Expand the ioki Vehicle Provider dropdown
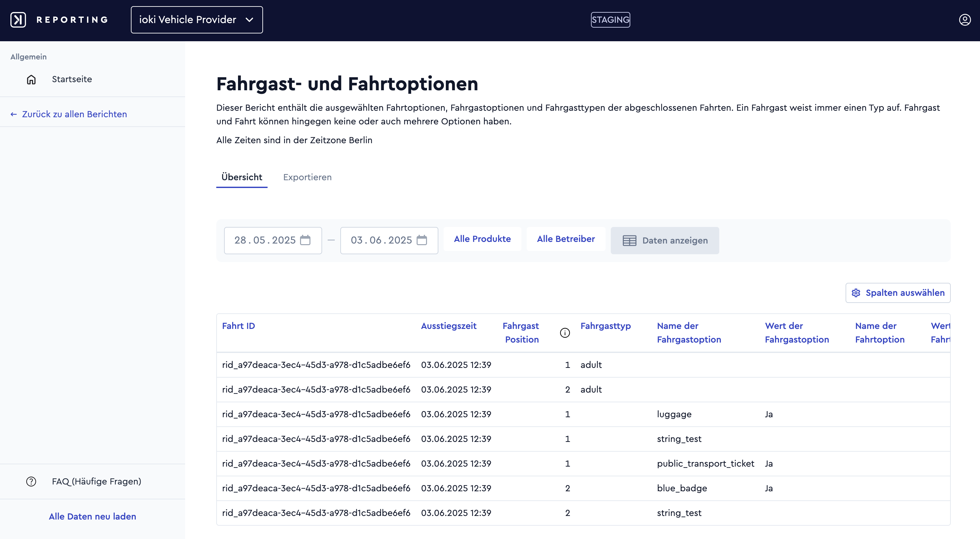The image size is (980, 539). [x=197, y=20]
